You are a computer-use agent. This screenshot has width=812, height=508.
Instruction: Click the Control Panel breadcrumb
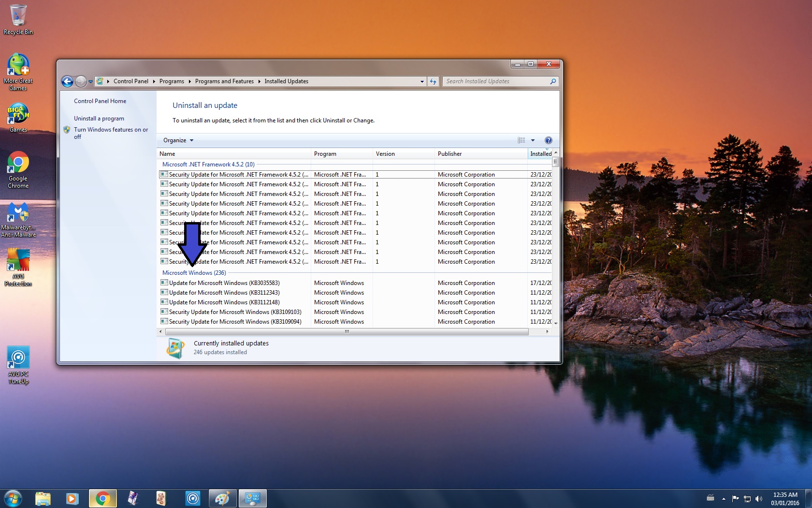(131, 81)
